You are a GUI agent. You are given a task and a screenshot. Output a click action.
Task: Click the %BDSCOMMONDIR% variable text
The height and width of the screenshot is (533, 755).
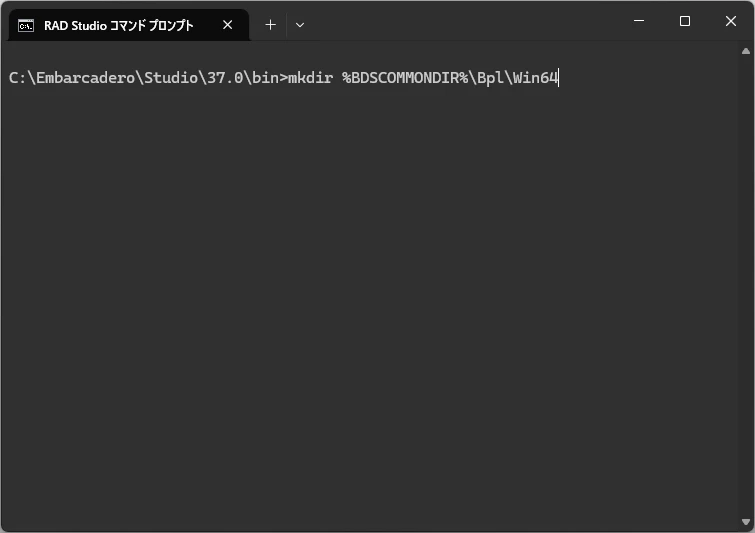point(405,78)
